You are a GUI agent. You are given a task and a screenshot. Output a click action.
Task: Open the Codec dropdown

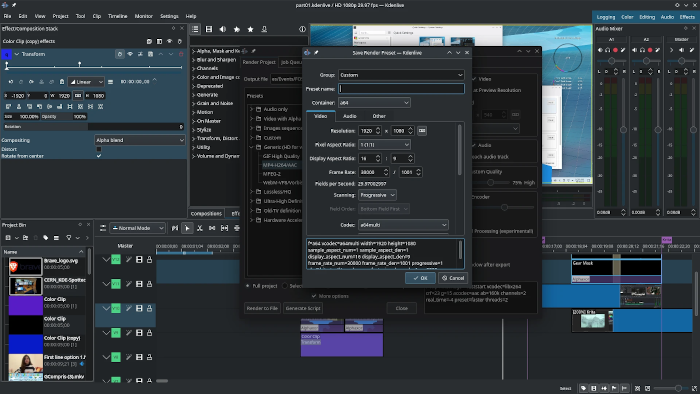click(403, 225)
